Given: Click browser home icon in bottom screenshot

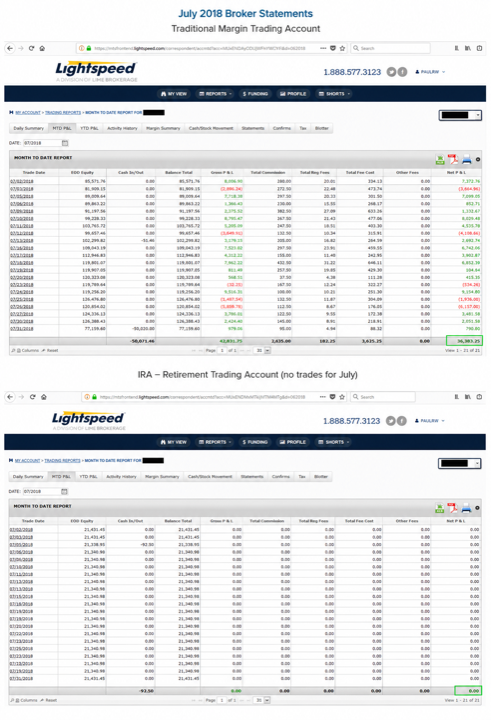Looking at the screenshot, I should pyautogui.click(x=44, y=397).
